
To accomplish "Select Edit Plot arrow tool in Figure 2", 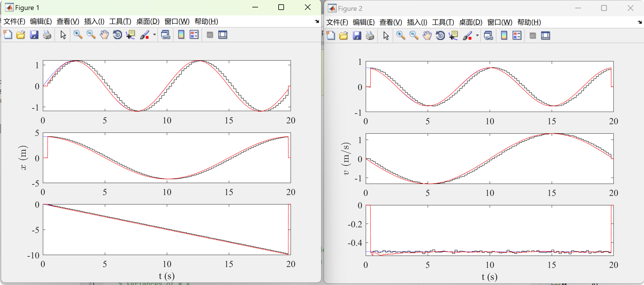I will [x=386, y=36].
